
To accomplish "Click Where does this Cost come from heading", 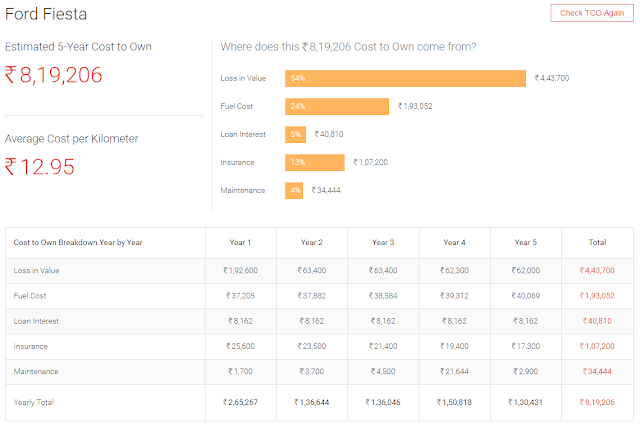I will (x=349, y=47).
